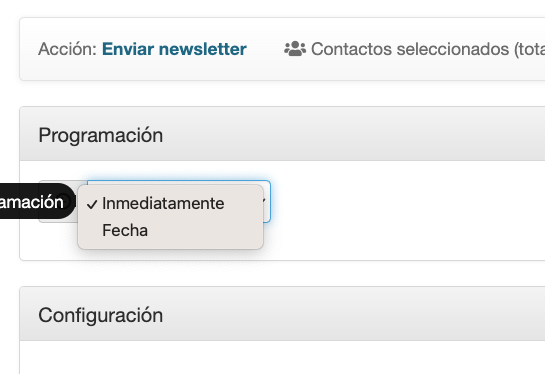Click empty space inside Configuración panel body
545x374 pixels.
[278, 358]
